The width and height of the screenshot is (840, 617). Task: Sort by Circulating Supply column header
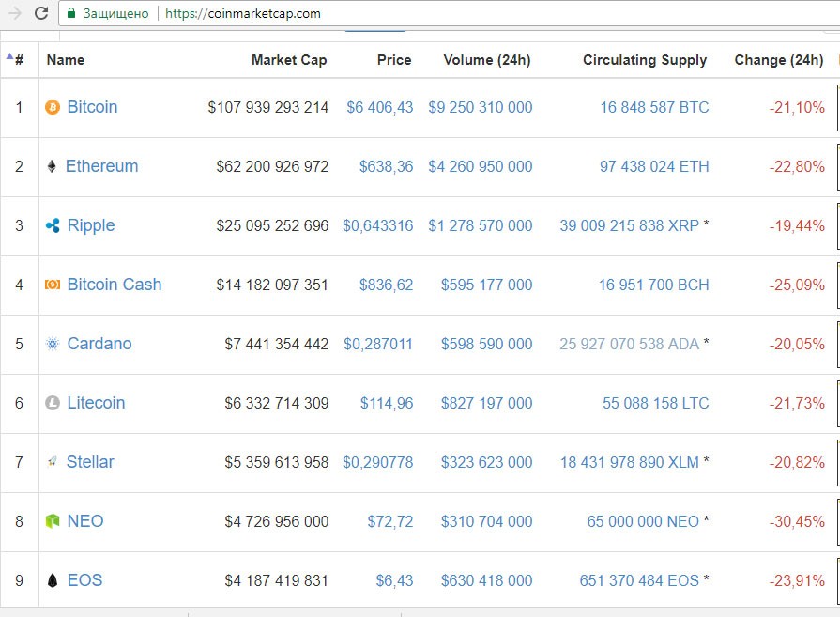point(644,60)
